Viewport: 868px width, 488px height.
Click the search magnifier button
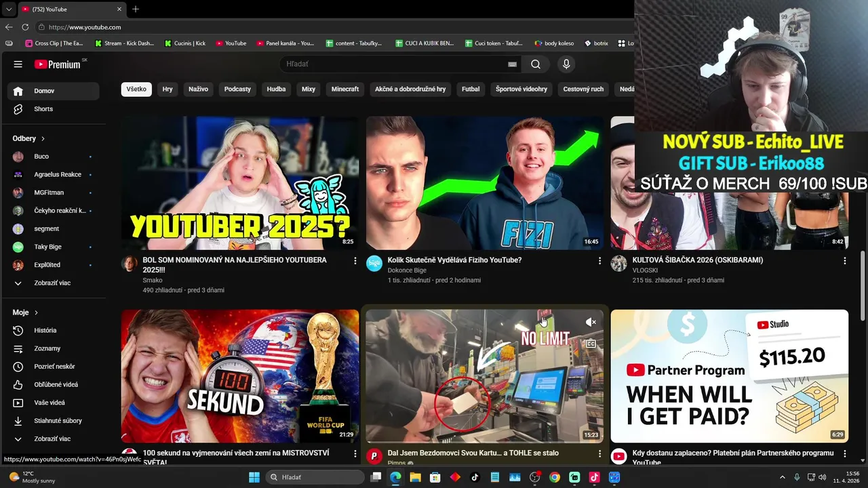(x=536, y=64)
